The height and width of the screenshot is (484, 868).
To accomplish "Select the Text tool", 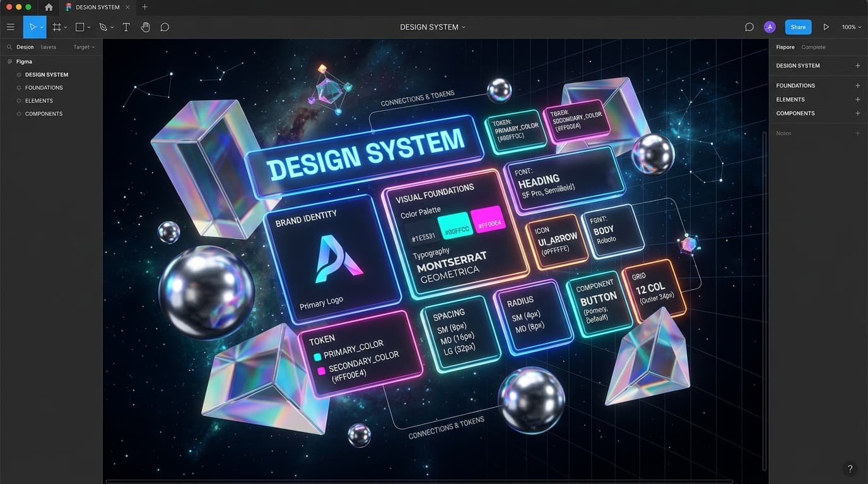I will pos(126,27).
